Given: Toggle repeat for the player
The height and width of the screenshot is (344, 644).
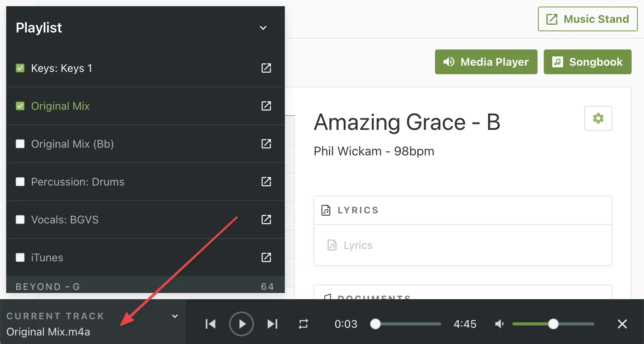Looking at the screenshot, I should click(303, 324).
